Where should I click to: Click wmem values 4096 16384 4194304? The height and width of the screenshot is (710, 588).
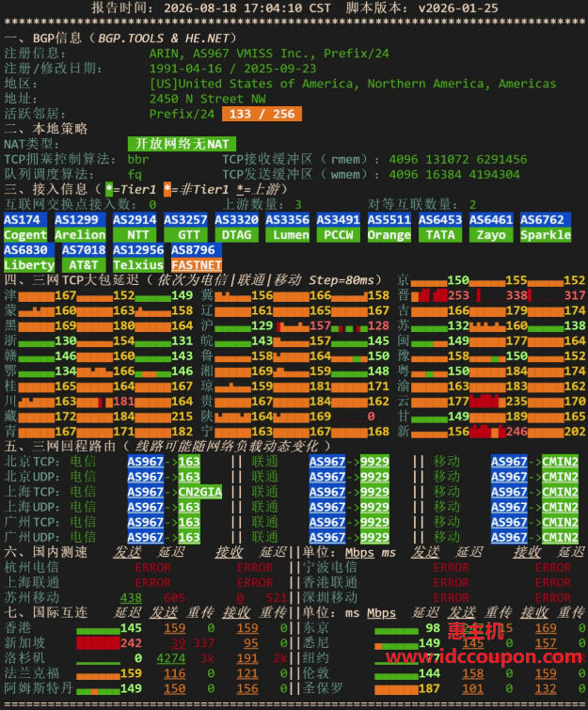454,174
